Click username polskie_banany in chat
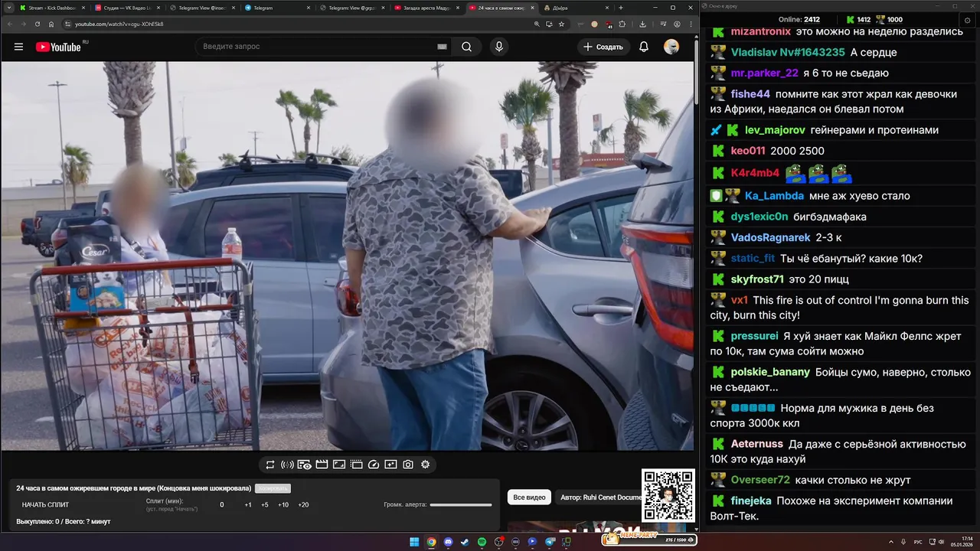Viewport: 980px width, 551px height. [x=770, y=372]
